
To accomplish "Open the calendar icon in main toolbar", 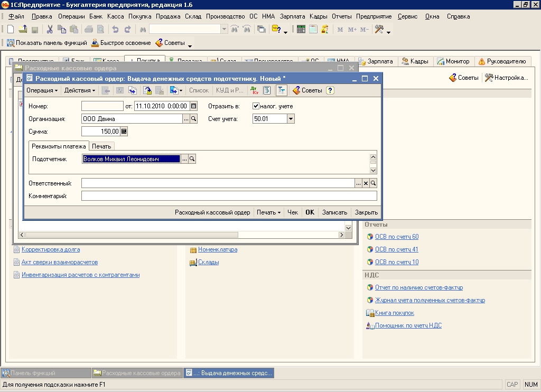I will tap(313, 30).
